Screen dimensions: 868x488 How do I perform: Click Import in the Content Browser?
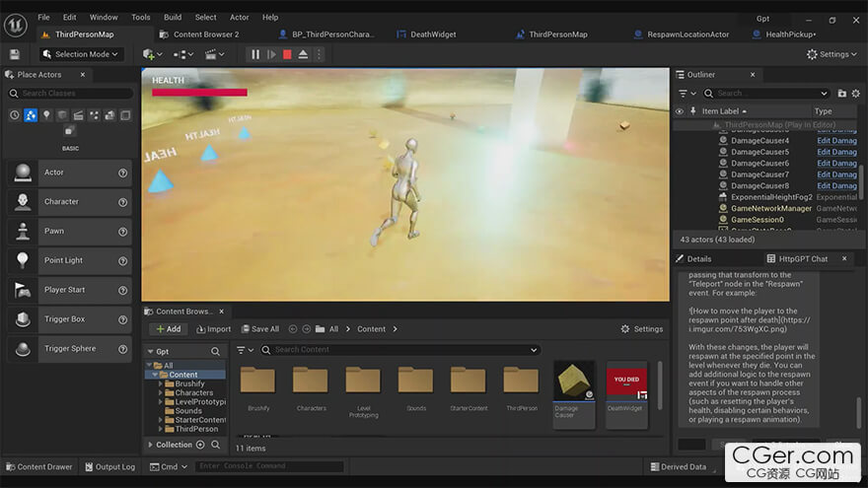213,329
